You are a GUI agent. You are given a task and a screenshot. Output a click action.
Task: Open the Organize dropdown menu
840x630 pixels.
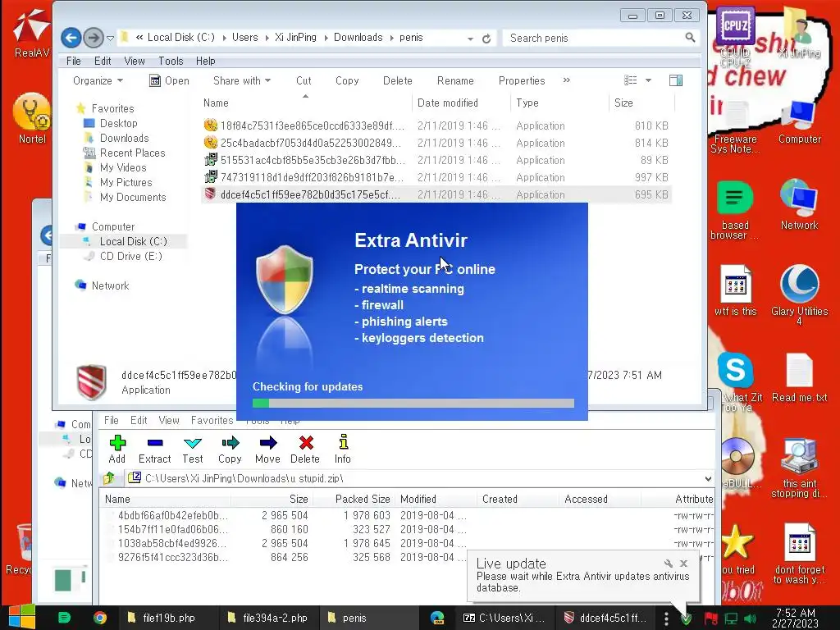[x=98, y=80]
